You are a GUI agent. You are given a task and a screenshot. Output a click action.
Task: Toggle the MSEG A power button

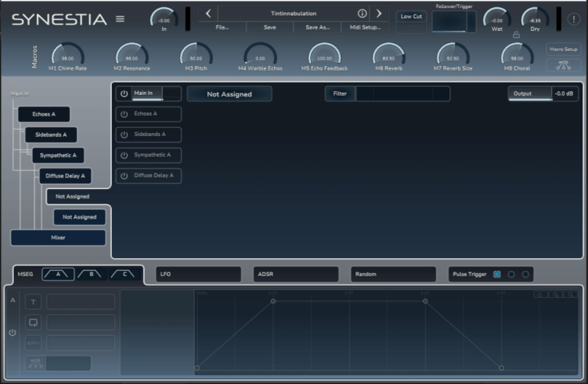click(12, 333)
